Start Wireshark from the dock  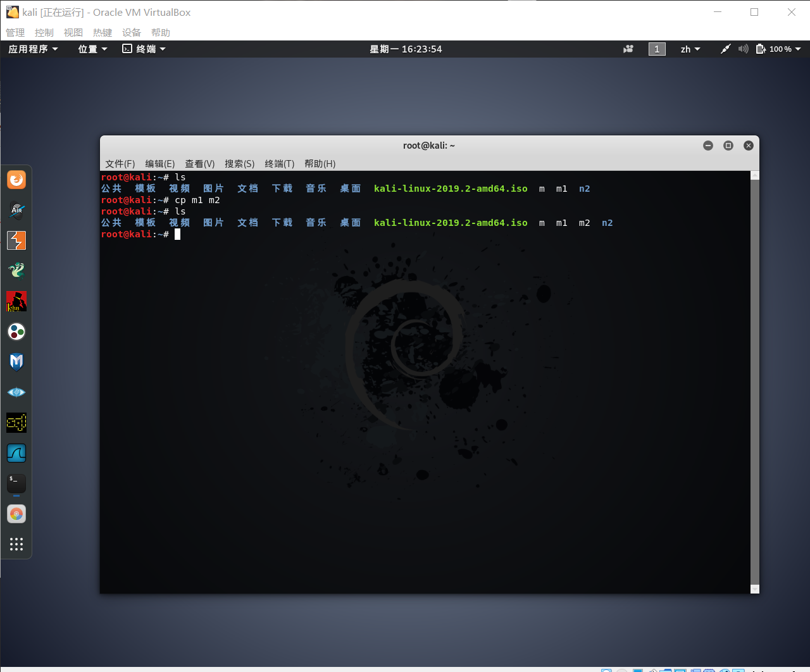[x=16, y=452]
